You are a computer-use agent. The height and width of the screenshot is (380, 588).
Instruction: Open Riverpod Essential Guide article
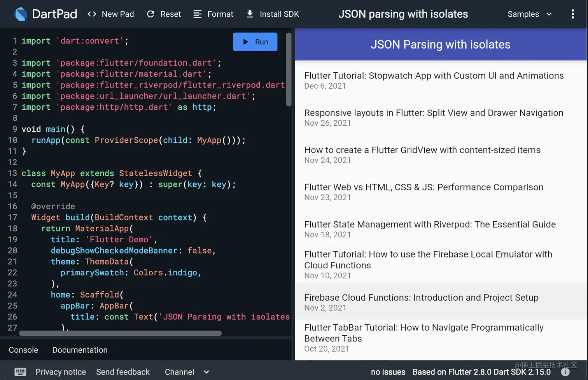coord(441,229)
